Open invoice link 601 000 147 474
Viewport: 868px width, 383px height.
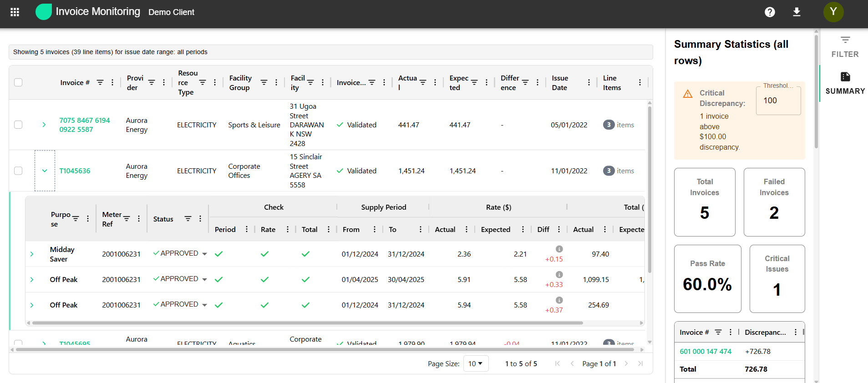[x=705, y=351]
